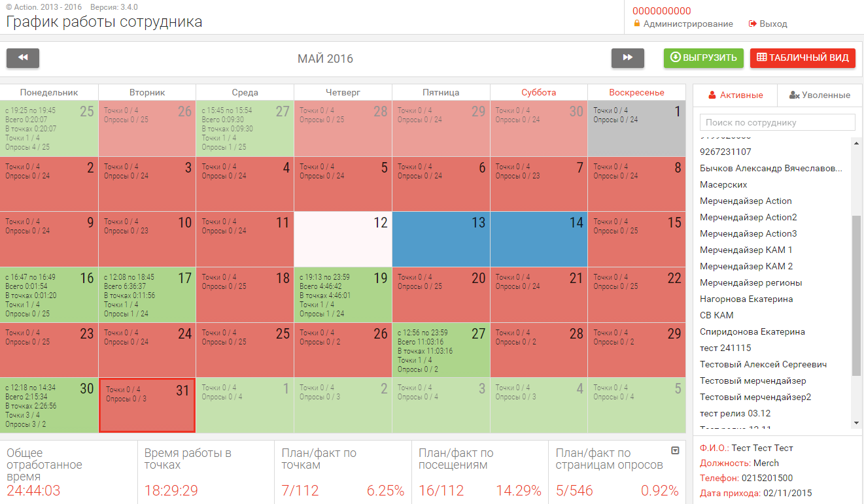
Task: Open April day 25 cell
Action: (x=49, y=129)
